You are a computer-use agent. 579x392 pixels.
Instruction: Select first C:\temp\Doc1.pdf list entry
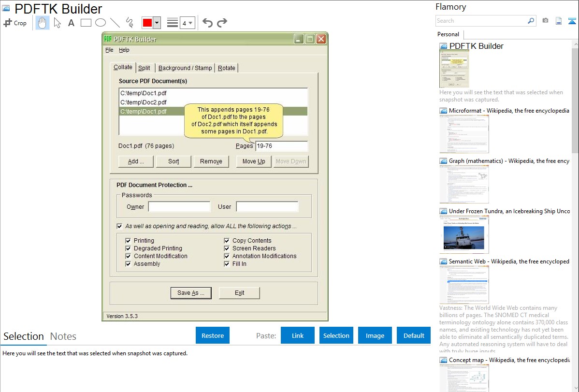213,93
